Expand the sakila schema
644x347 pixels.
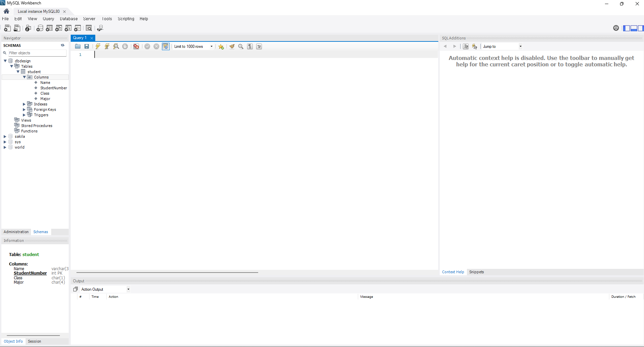(5, 136)
